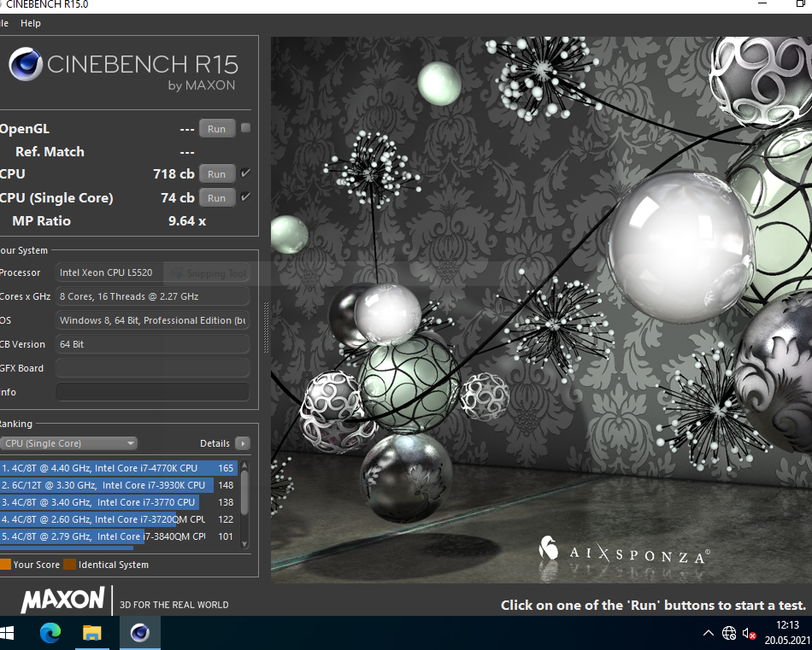Screen dimensions: 812x650
Task: Click the CB Version field showing 64 Bit
Action: click(x=153, y=344)
